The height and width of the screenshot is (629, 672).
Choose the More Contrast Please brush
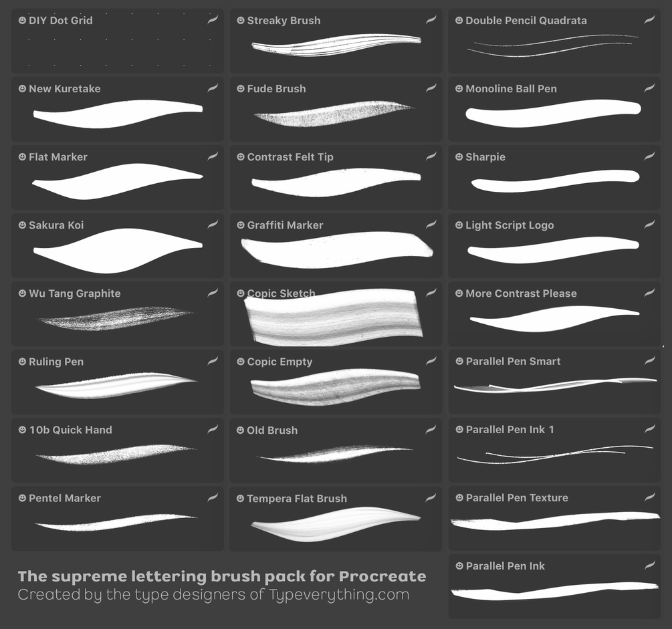[554, 314]
